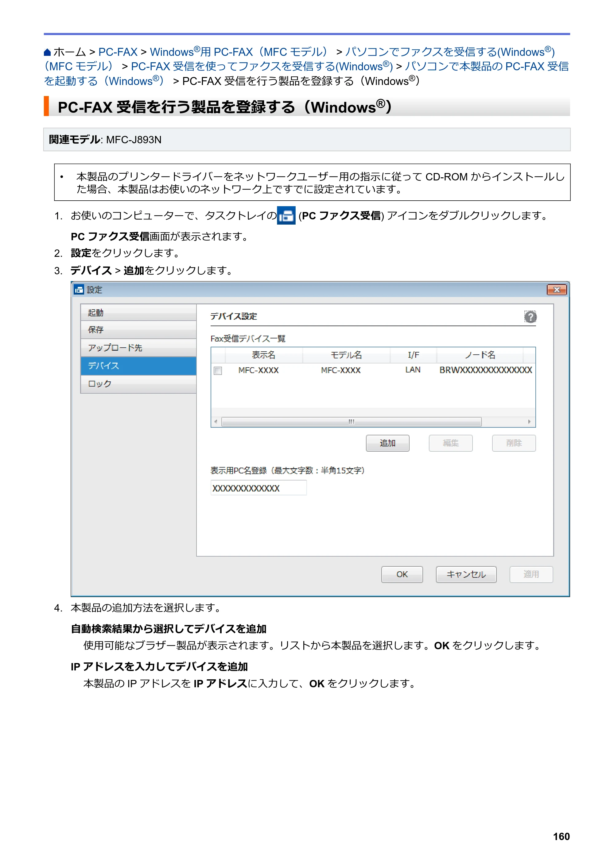614x868 pixels.
Task: Select the 起動 tab in the settings sidebar
Action: pyautogui.click(x=138, y=313)
